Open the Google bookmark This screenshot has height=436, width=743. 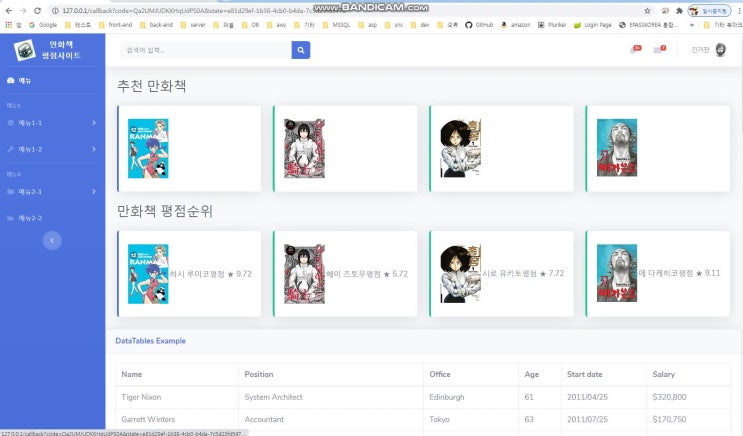pyautogui.click(x=43, y=25)
